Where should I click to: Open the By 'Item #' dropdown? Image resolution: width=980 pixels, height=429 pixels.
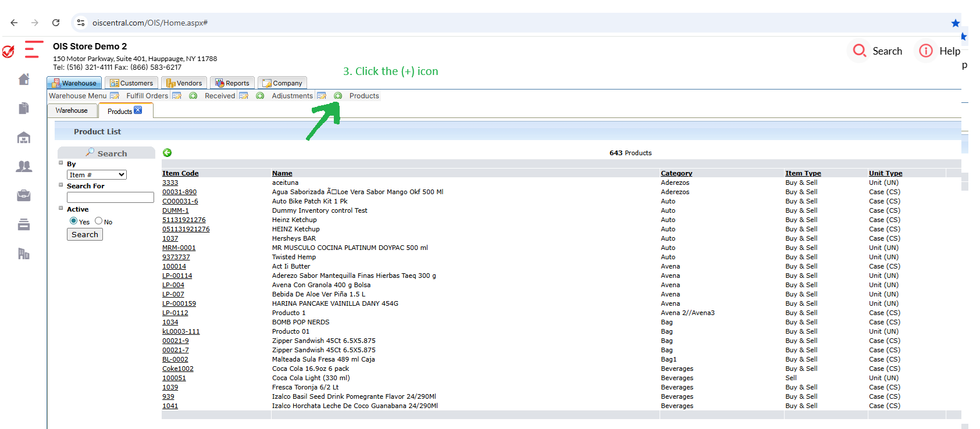(x=97, y=175)
